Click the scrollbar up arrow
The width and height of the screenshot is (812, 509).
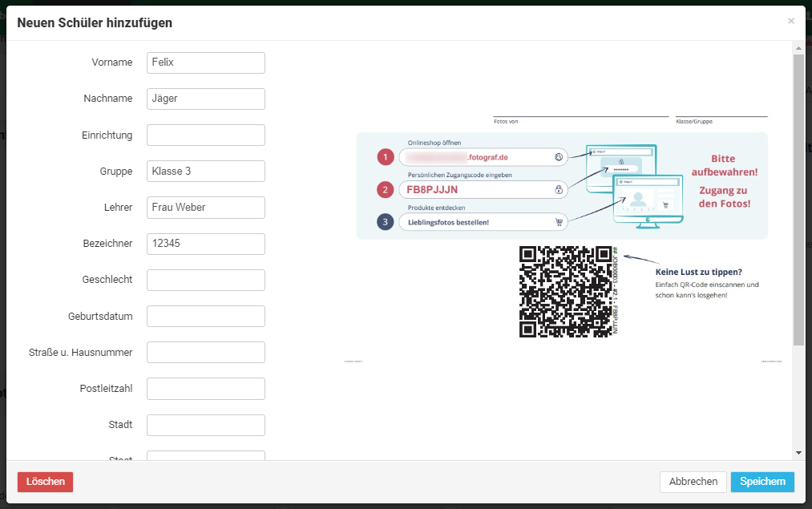(798, 48)
